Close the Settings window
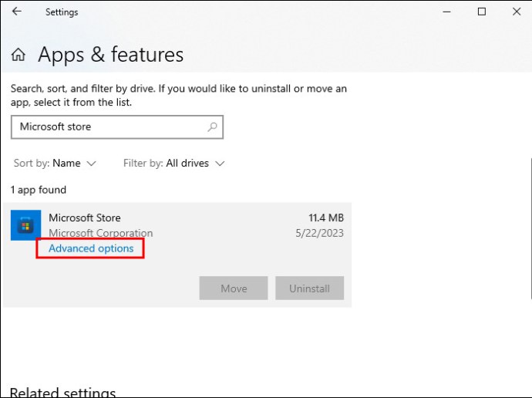 pos(517,12)
